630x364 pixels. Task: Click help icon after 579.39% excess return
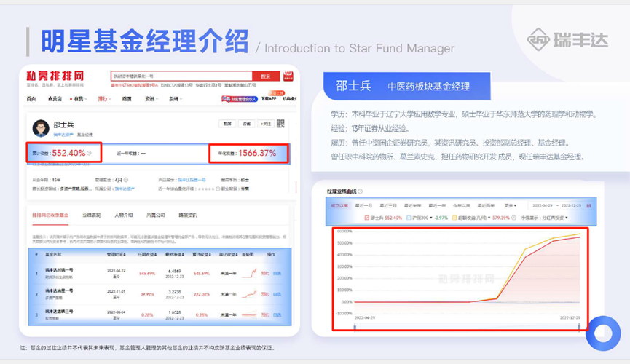click(x=513, y=218)
